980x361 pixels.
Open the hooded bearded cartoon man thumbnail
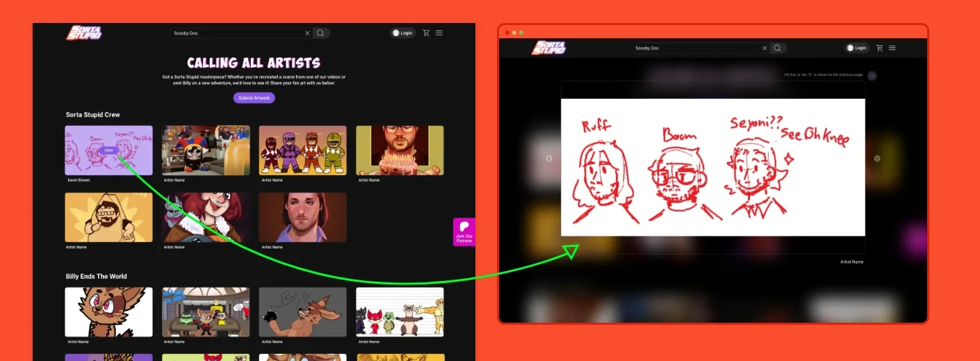(108, 217)
